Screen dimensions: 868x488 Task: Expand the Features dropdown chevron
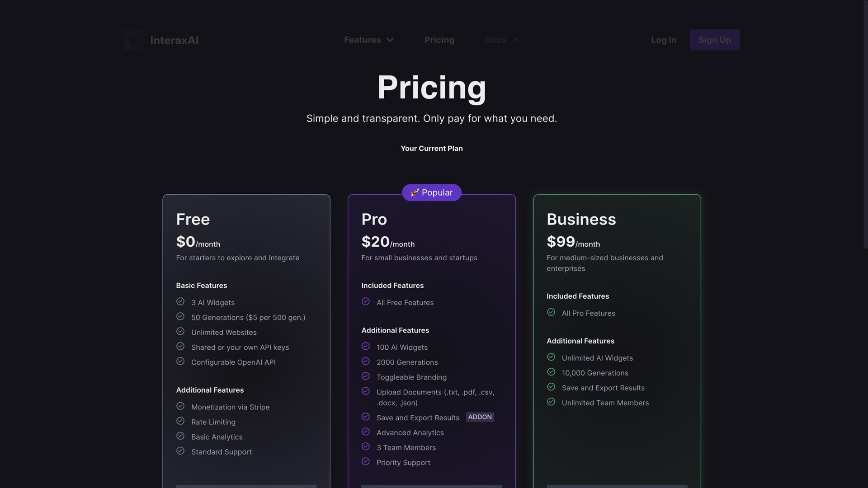point(390,40)
